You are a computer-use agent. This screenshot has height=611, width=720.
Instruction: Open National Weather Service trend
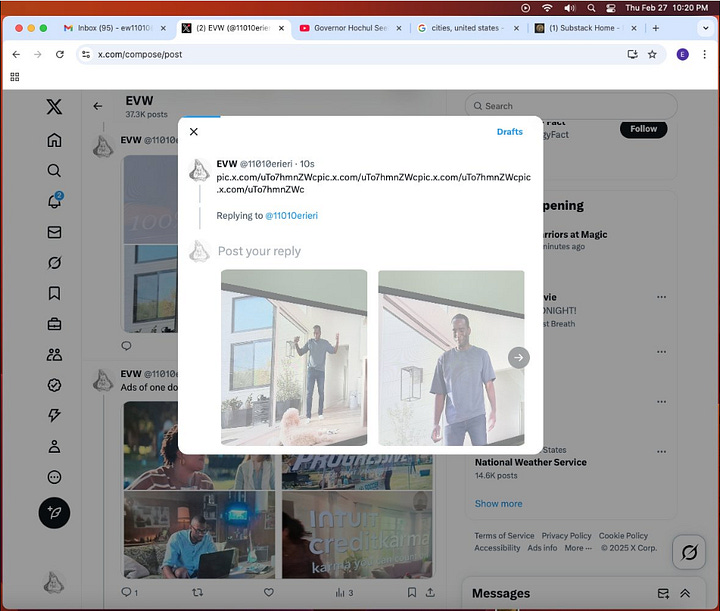530,462
